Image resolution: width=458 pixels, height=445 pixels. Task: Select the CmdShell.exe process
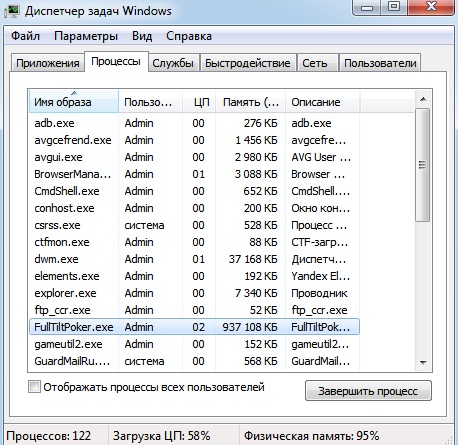point(194,191)
